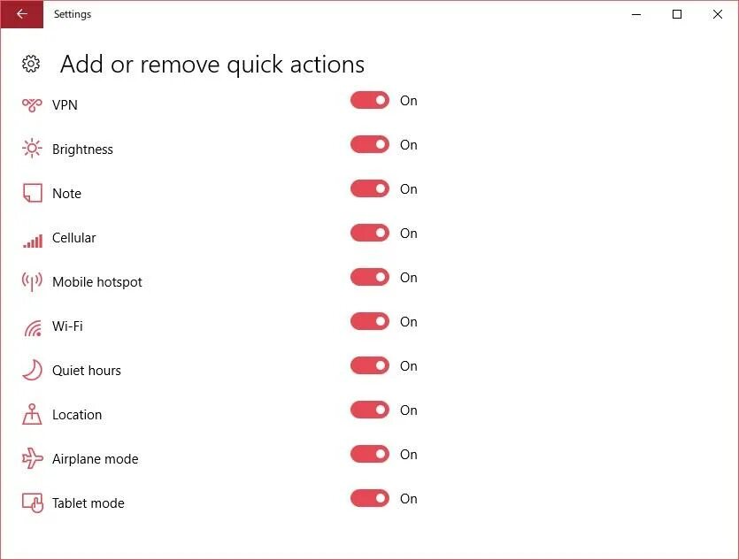Disable the Brightness quick action switch
Screen dimensions: 739x560
click(370, 145)
